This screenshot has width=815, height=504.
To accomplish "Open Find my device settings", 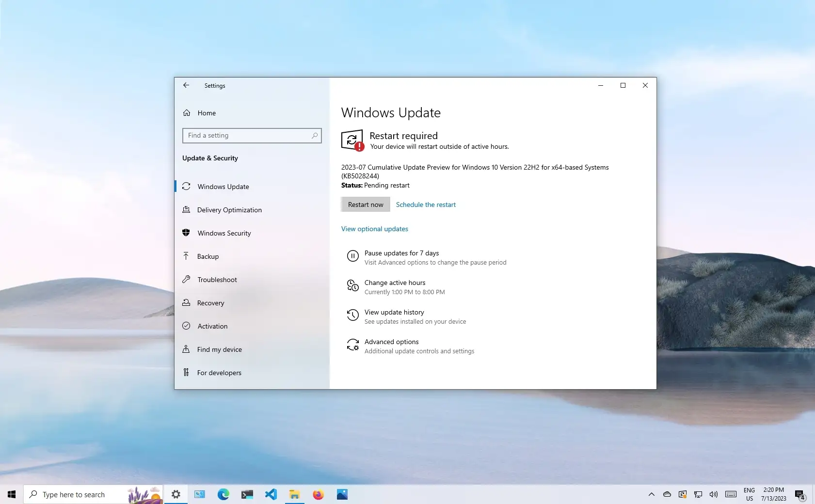I will tap(252, 349).
